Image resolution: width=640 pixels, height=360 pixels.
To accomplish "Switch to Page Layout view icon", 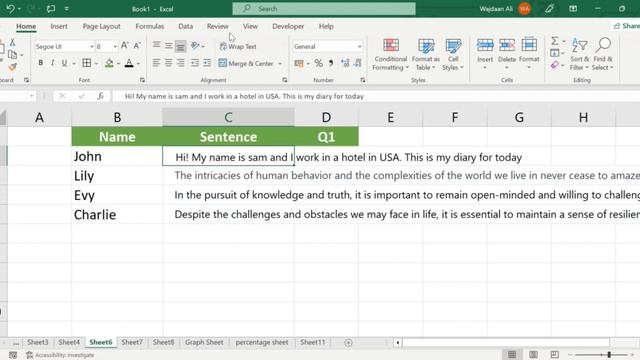I will point(533,354).
